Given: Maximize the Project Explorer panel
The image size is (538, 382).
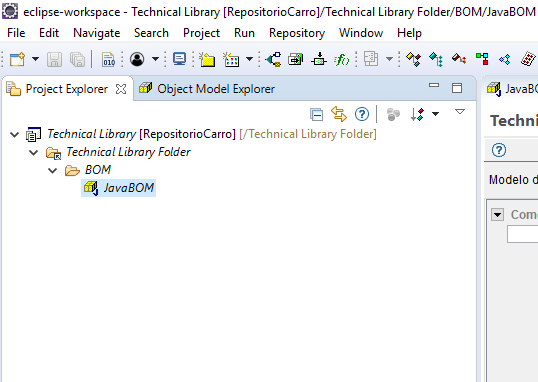Looking at the screenshot, I should click(x=457, y=88).
